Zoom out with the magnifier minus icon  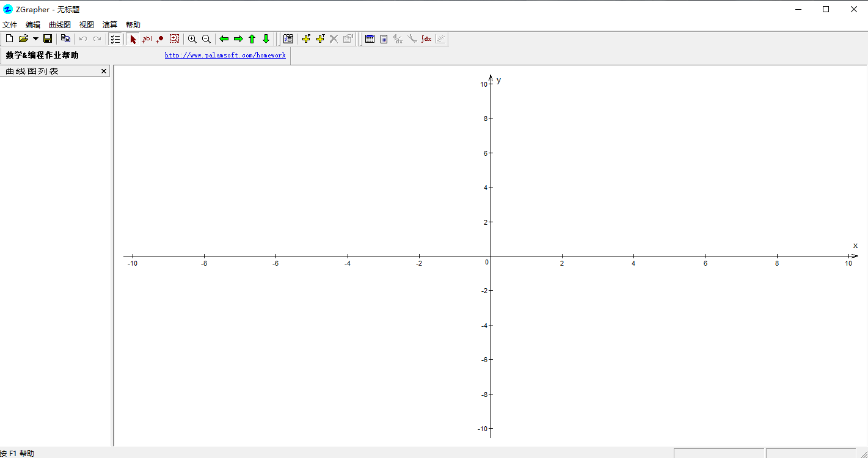click(x=206, y=39)
